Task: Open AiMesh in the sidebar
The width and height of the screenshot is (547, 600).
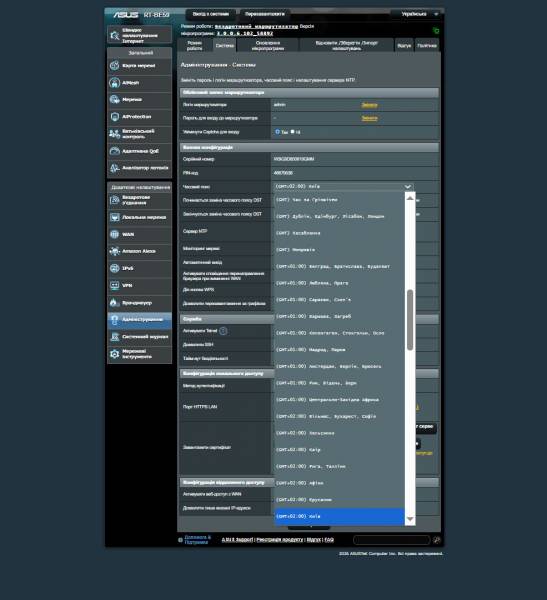Action: 139,83
